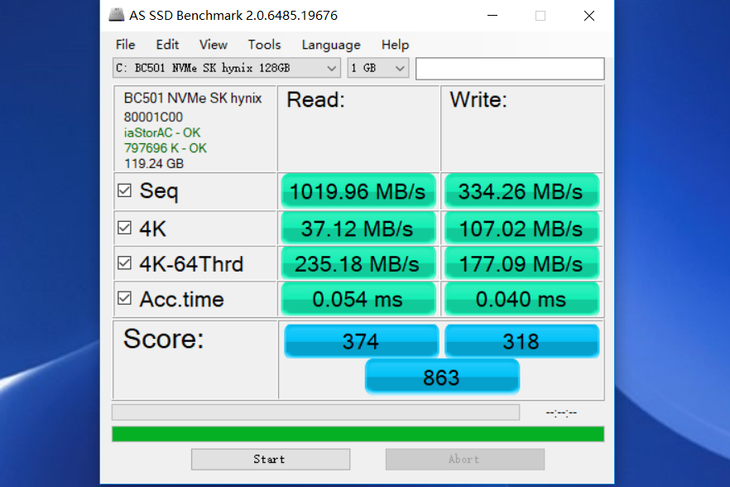Click the Abort button
This screenshot has width=730, height=487.
click(465, 459)
